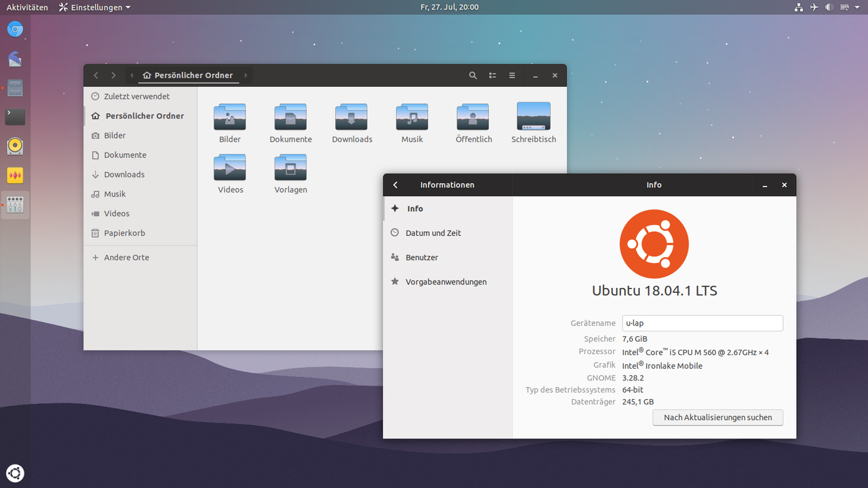The height and width of the screenshot is (488, 868).
Task: Open Aktivitäten overview
Action: point(27,7)
